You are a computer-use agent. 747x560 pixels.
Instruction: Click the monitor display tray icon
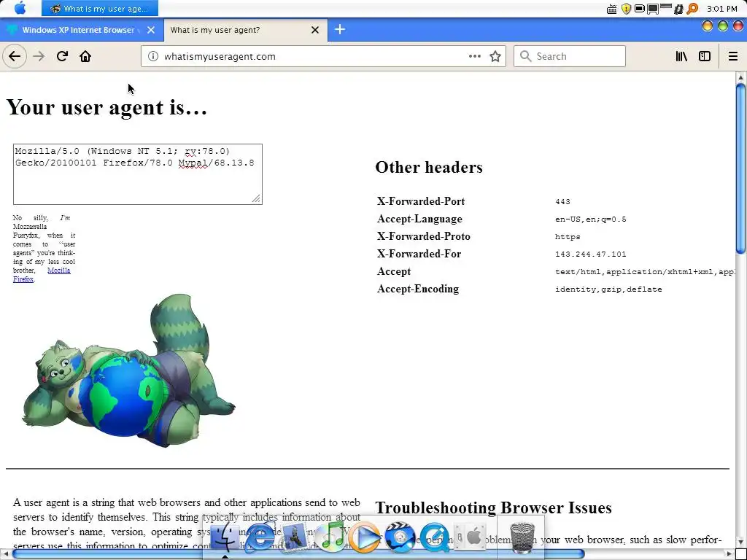pos(652,9)
